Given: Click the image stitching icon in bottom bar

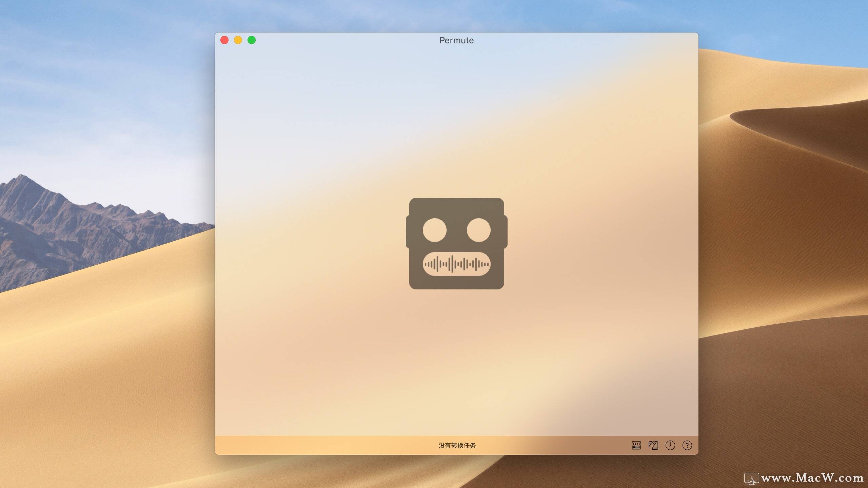Looking at the screenshot, I should point(653,445).
